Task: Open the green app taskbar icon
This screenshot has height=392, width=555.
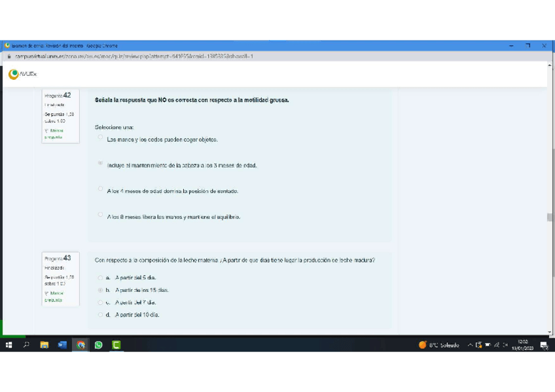Action: tap(116, 345)
